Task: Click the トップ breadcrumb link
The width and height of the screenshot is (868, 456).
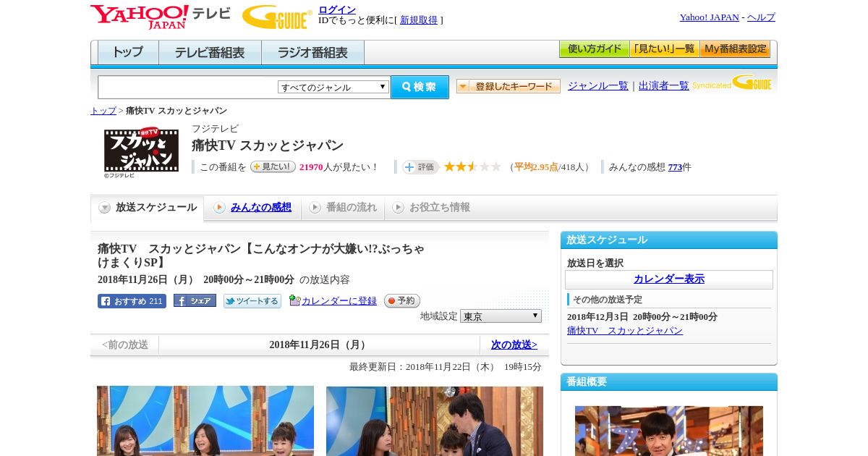Action: (x=103, y=111)
